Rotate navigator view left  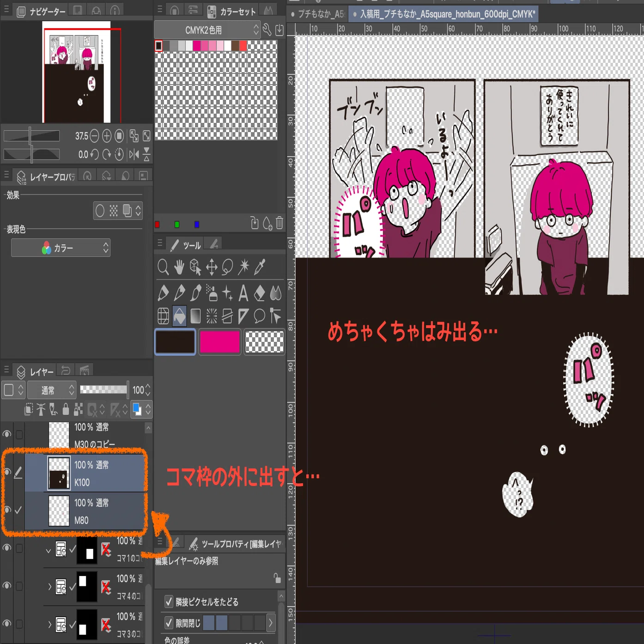[94, 154]
